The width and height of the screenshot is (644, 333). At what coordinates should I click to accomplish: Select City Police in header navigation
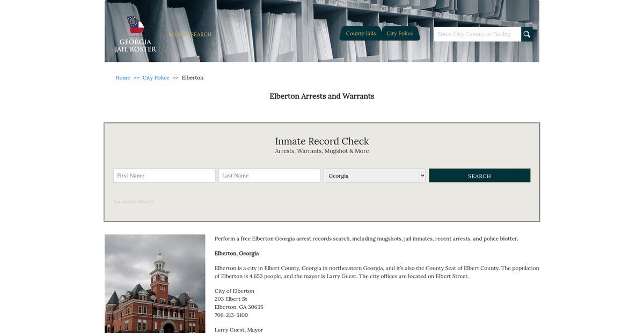[400, 33]
